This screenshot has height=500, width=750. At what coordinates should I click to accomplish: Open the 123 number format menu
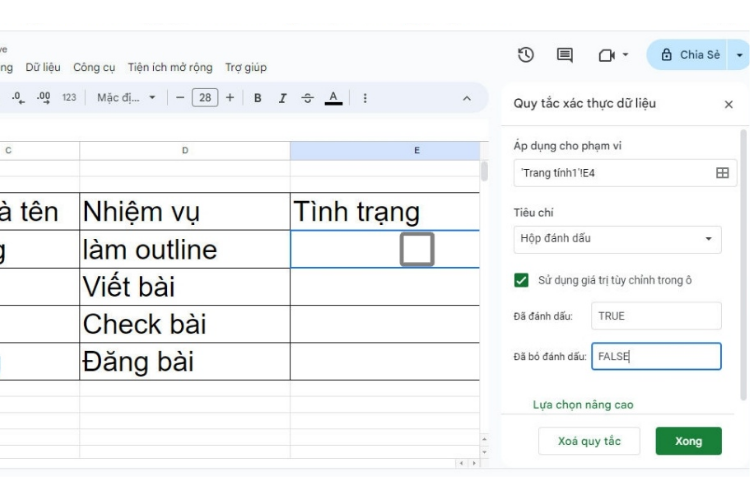69,98
